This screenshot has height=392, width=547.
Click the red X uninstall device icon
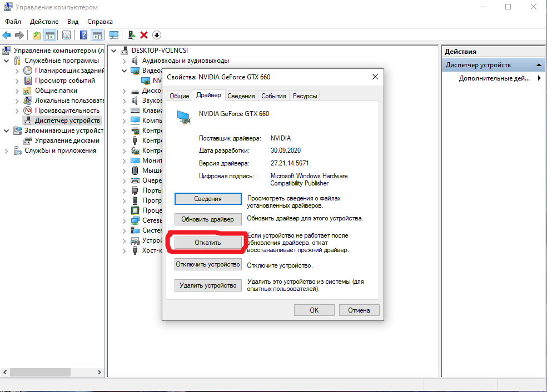click(x=144, y=35)
